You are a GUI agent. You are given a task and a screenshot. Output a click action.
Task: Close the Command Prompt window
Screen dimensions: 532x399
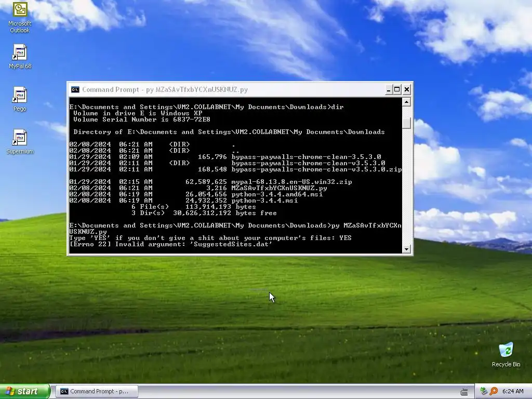[407, 89]
